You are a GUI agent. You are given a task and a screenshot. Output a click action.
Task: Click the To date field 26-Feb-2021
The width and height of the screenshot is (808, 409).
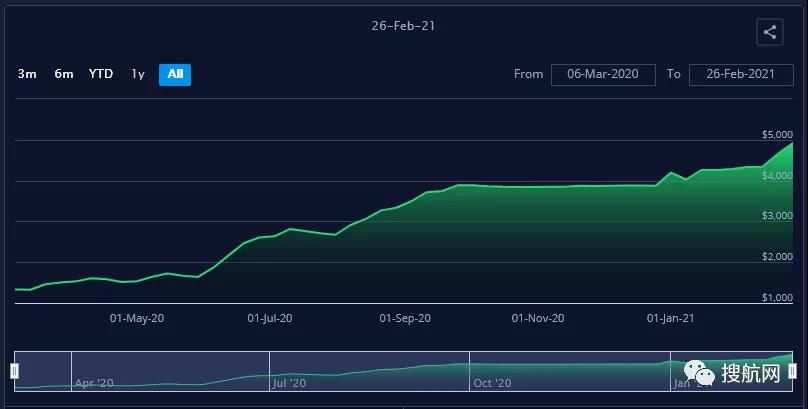tap(741, 74)
